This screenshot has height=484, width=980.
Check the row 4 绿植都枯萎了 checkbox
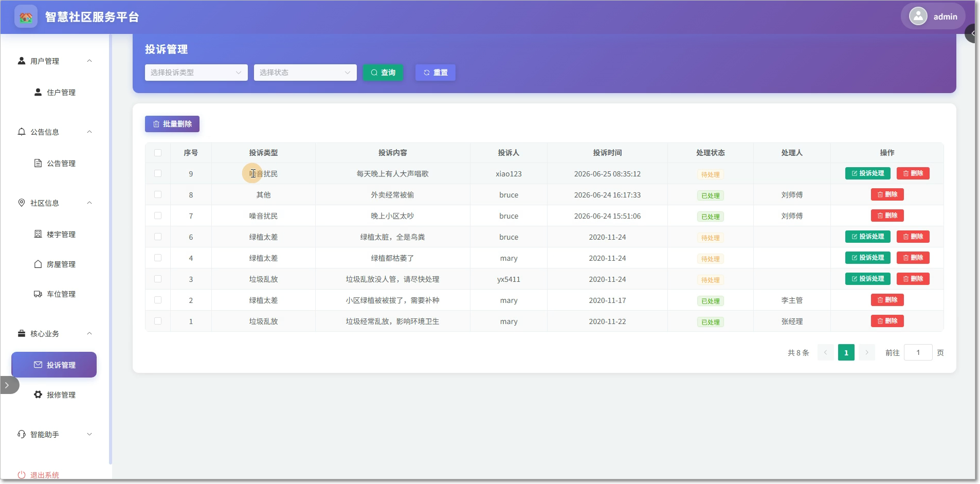tap(158, 258)
